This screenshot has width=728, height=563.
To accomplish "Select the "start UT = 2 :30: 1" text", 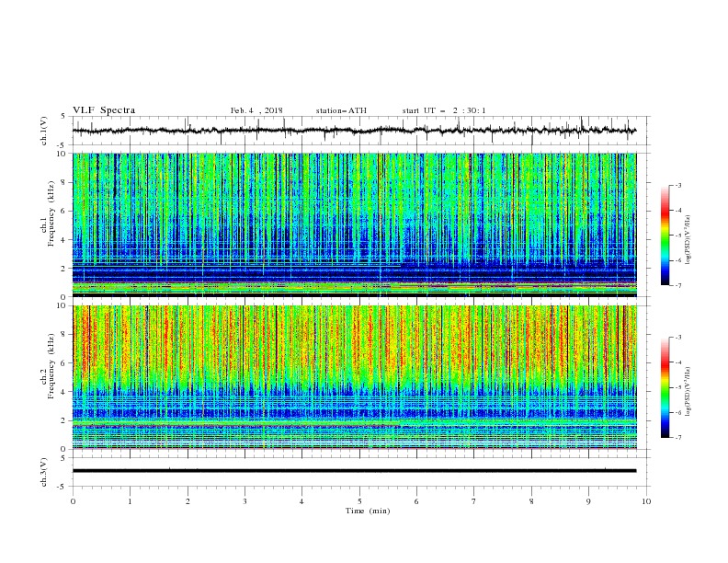I will click(444, 110).
